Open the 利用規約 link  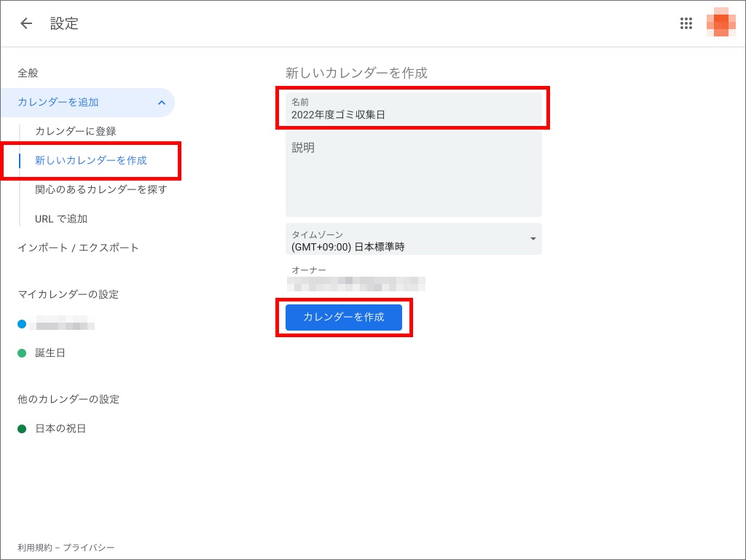(x=34, y=548)
